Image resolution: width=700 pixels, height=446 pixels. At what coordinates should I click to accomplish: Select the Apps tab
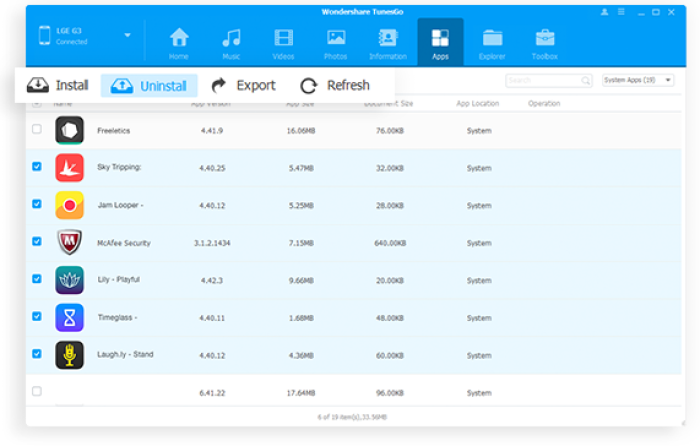point(440,44)
